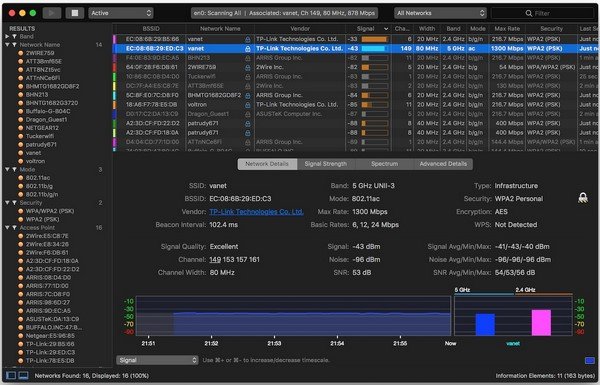Collapse the Access Point group
The width and height of the screenshot is (600, 385).
click(7, 227)
